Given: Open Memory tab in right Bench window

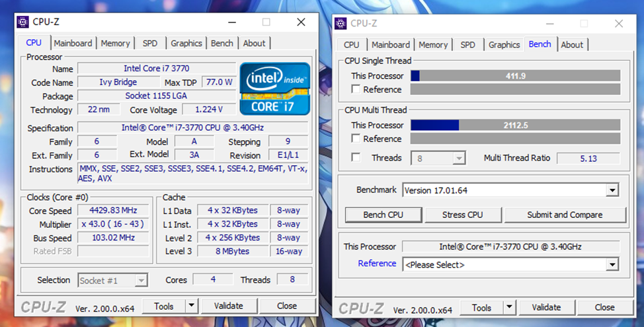Looking at the screenshot, I should (x=433, y=45).
